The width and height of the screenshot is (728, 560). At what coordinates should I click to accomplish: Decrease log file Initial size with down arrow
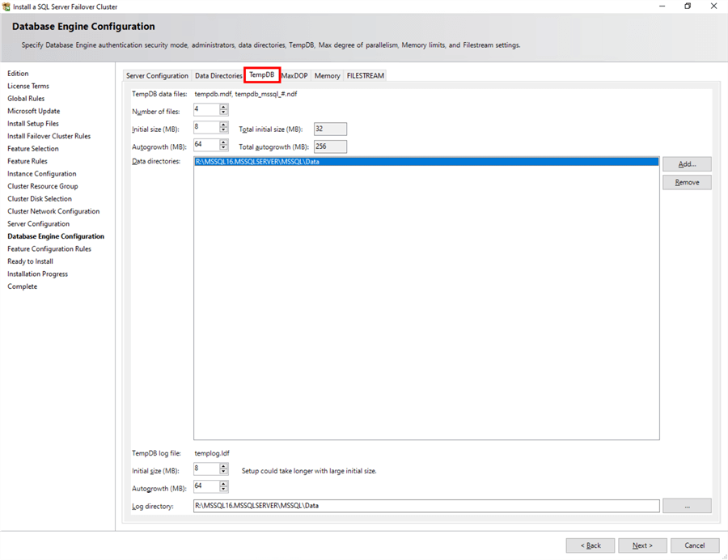(x=224, y=472)
